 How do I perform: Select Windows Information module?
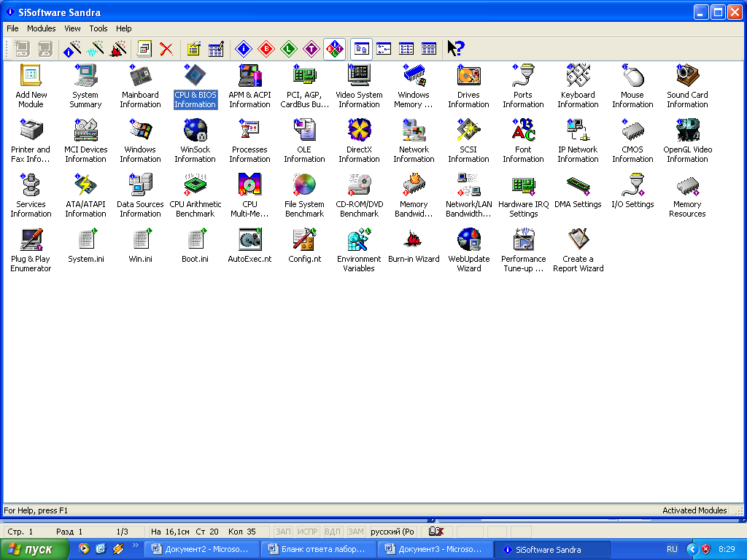click(x=140, y=141)
